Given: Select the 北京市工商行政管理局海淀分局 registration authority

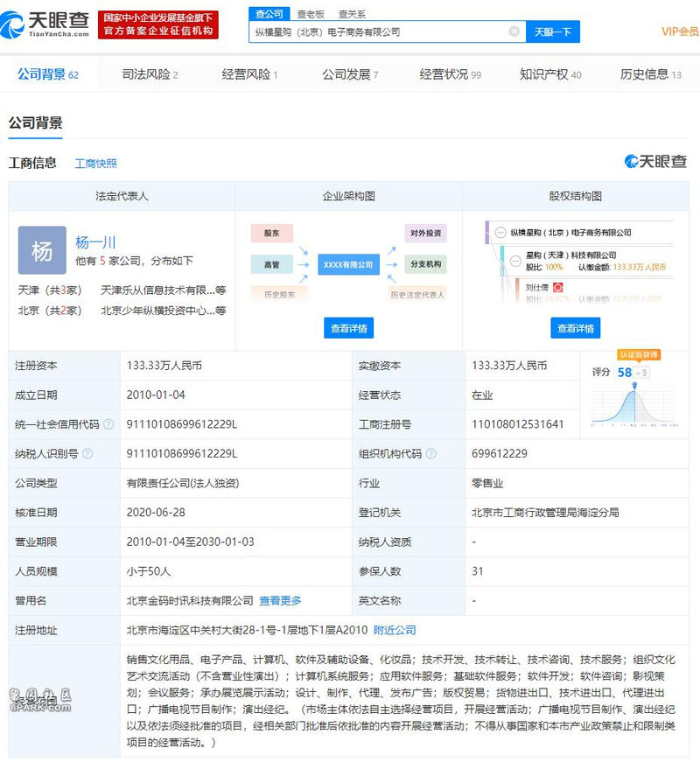Looking at the screenshot, I should coord(545,512).
